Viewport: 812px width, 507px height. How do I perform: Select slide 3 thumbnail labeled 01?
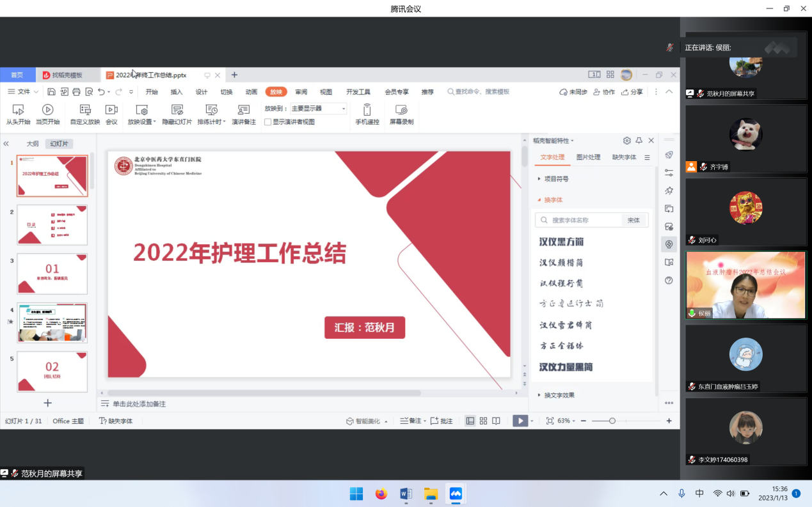click(52, 274)
